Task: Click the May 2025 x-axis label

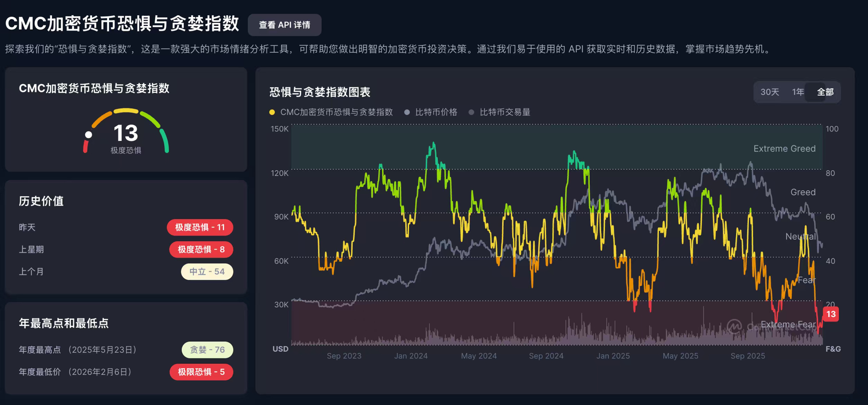Action: 680,356
